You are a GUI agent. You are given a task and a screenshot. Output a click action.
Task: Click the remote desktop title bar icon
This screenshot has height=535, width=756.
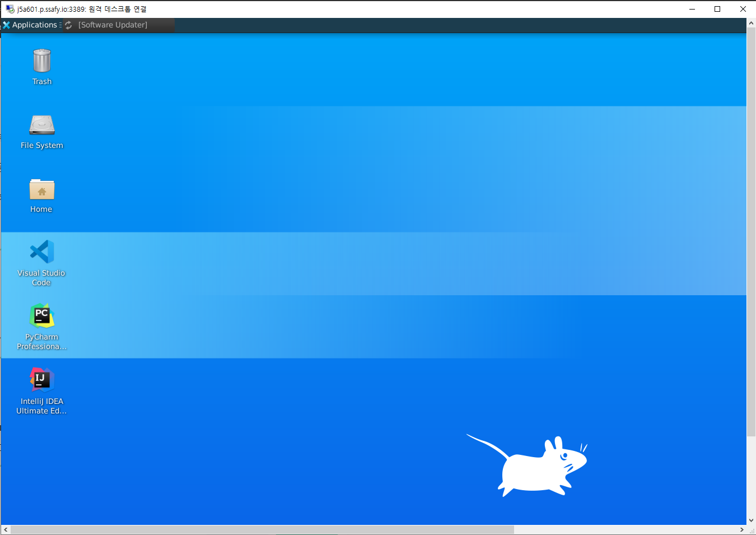tap(10, 9)
